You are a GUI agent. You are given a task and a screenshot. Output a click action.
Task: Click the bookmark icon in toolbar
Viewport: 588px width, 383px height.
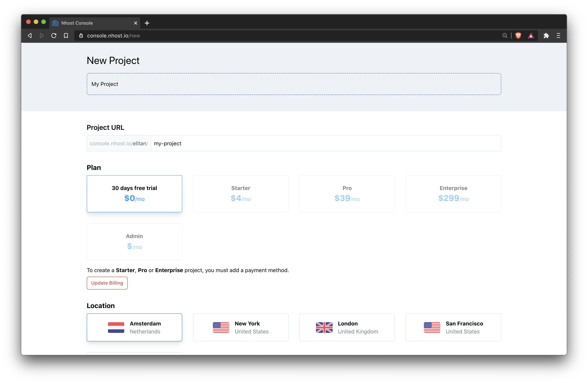click(66, 36)
